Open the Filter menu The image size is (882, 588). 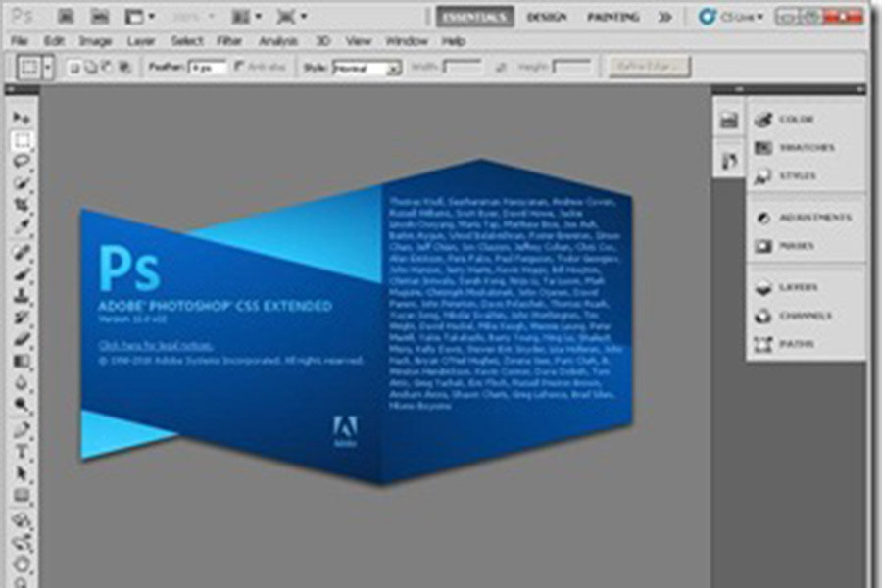click(229, 41)
